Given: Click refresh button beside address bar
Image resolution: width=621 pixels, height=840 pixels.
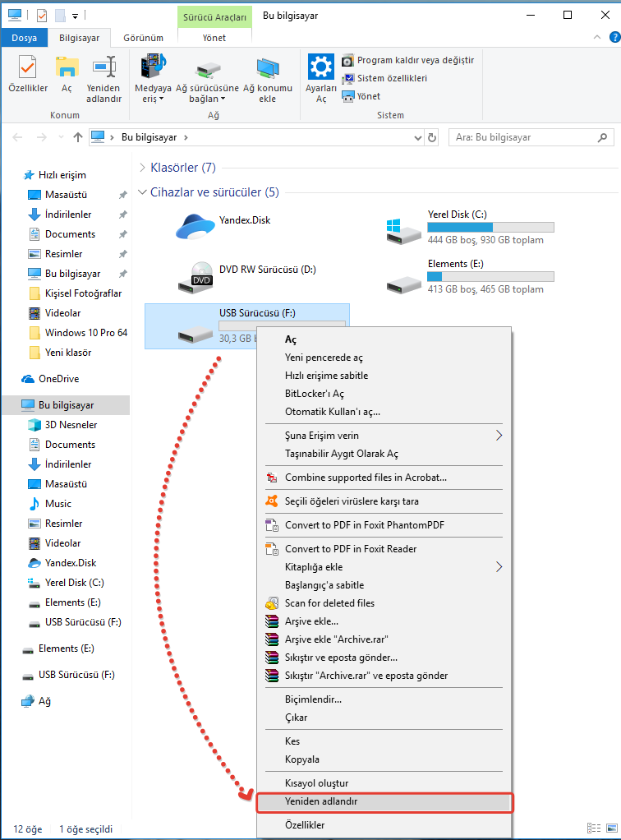Looking at the screenshot, I should [x=432, y=137].
